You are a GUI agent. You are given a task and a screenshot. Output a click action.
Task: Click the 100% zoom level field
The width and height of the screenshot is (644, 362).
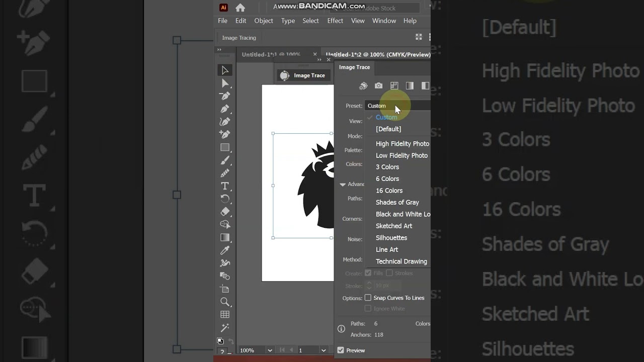[252, 350]
